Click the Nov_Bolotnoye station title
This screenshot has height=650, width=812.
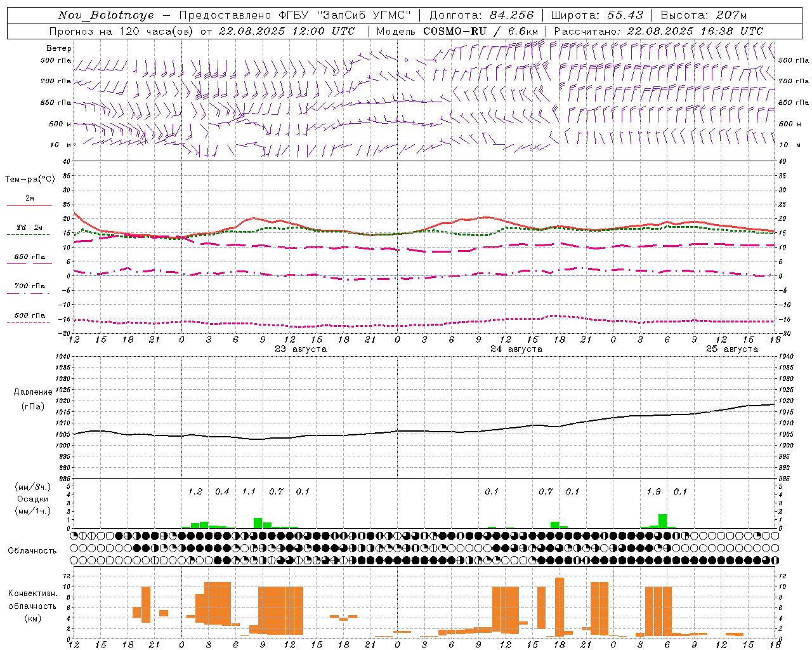tap(106, 15)
